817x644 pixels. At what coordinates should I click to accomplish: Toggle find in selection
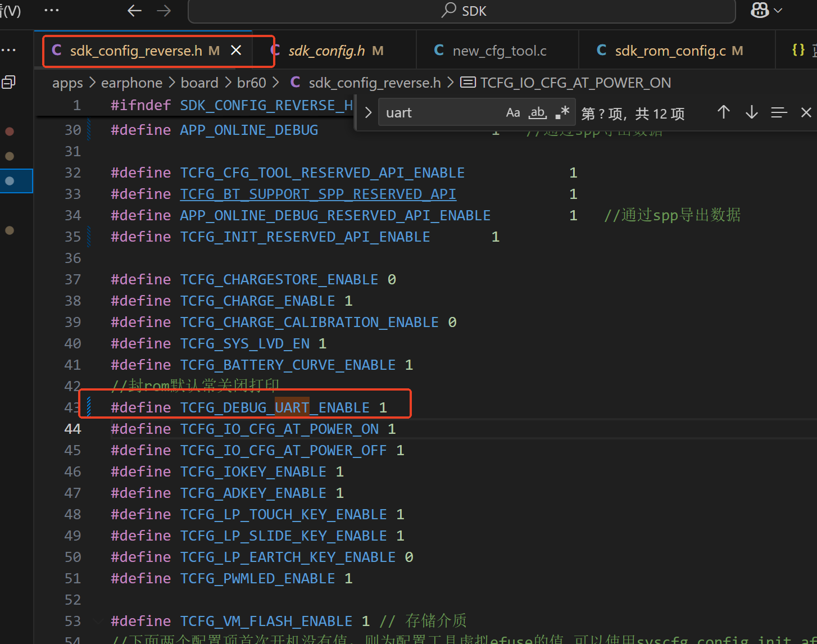[x=779, y=112]
